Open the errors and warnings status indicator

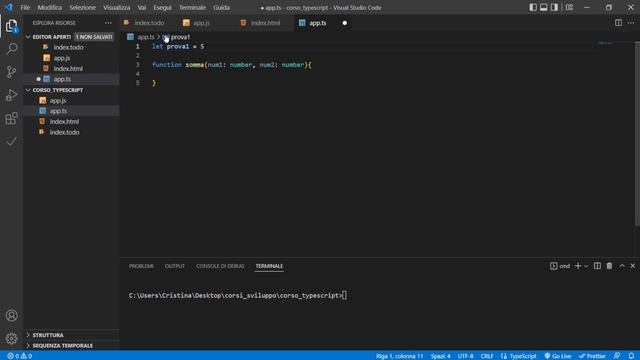click(20, 356)
